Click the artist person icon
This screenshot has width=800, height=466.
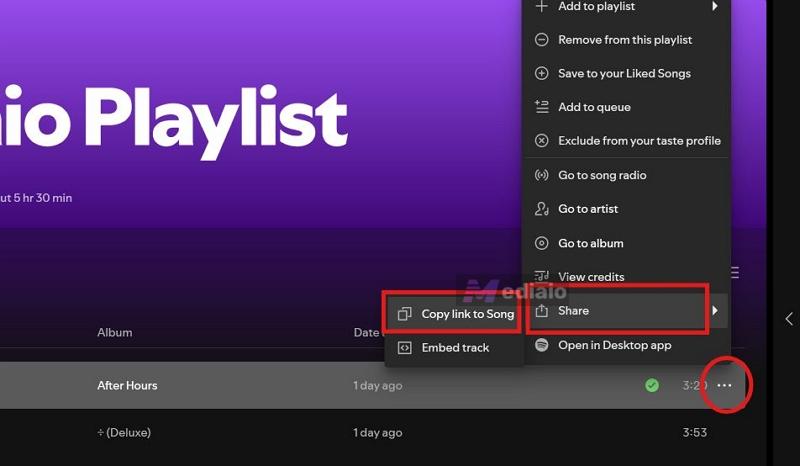pyautogui.click(x=541, y=209)
